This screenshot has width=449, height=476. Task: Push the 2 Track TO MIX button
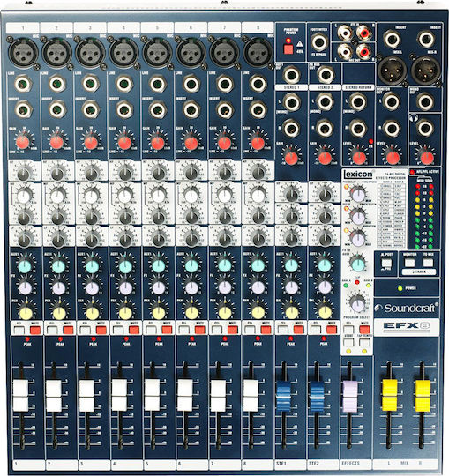[x=428, y=263]
